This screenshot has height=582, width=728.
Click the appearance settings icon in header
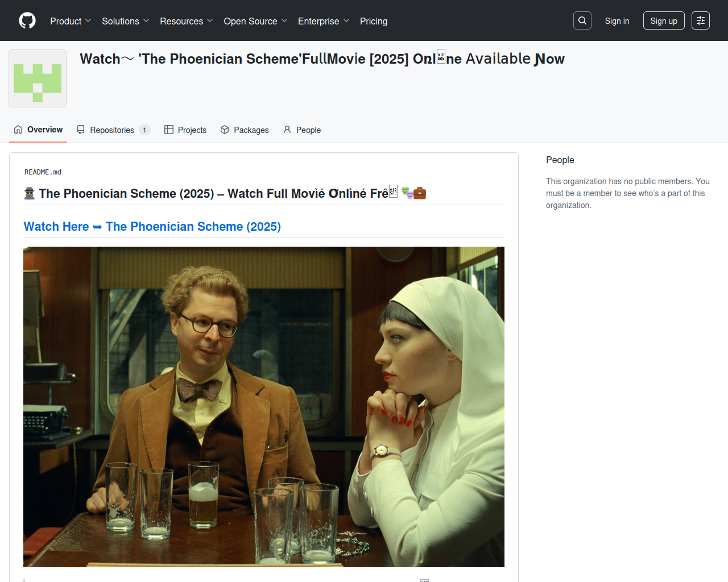click(x=701, y=20)
